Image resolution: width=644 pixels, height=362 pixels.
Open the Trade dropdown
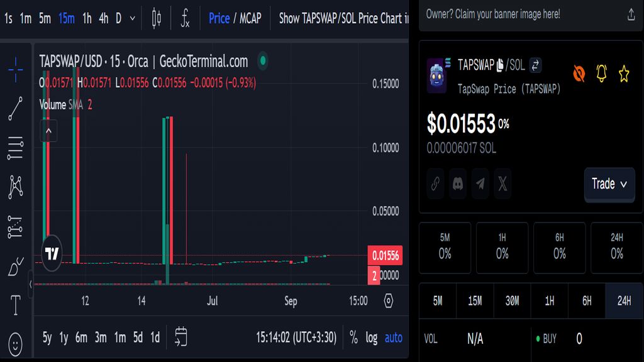pyautogui.click(x=609, y=184)
